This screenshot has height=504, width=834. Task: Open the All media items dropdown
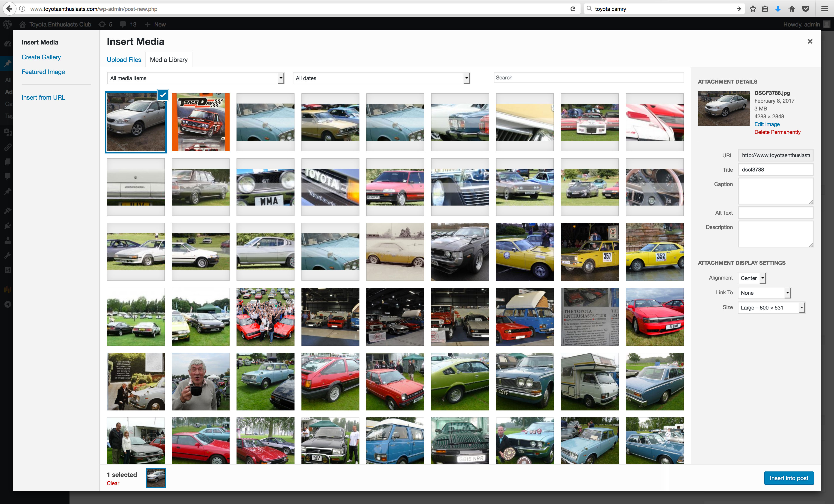[196, 78]
